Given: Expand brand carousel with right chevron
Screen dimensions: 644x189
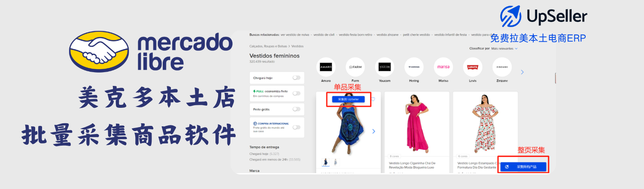Looking at the screenshot, I should pyautogui.click(x=522, y=72).
